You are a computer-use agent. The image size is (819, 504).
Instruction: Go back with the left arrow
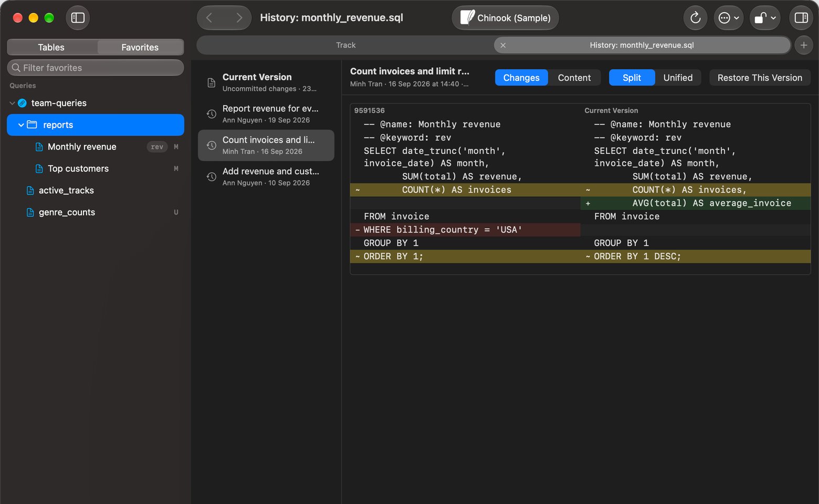click(209, 18)
